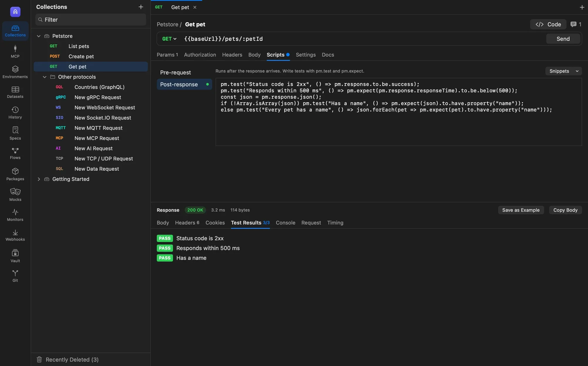Open the GET method dropdown
The image size is (588, 366).
[x=169, y=39]
